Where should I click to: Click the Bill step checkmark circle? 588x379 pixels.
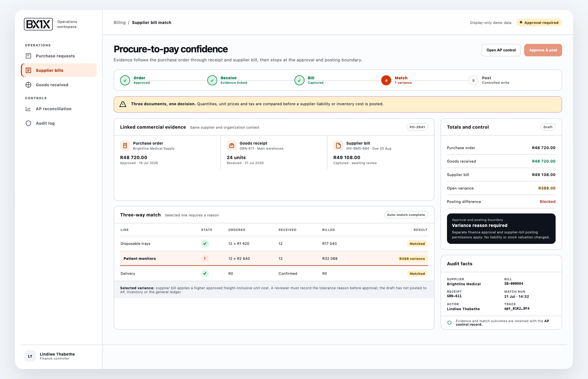[299, 80]
